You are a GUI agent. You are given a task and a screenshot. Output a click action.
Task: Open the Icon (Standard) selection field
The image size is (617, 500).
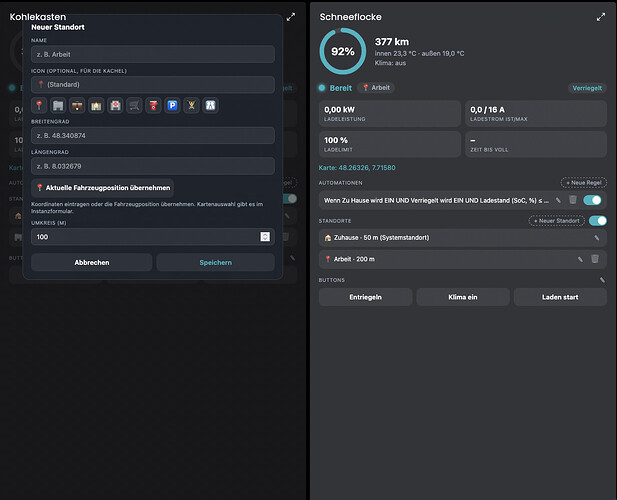coord(153,85)
